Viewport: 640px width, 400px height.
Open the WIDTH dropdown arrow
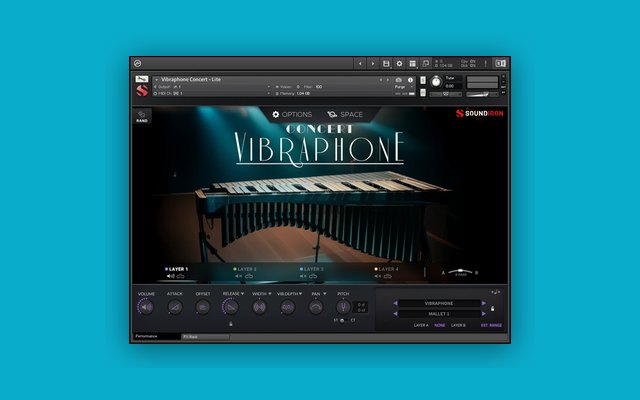click(x=270, y=293)
